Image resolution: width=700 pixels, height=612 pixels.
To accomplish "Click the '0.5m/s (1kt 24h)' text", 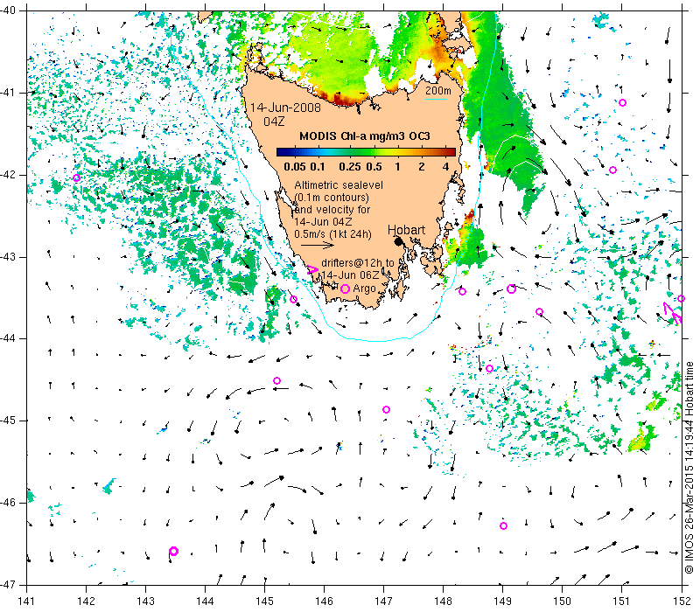I will 333,233.
